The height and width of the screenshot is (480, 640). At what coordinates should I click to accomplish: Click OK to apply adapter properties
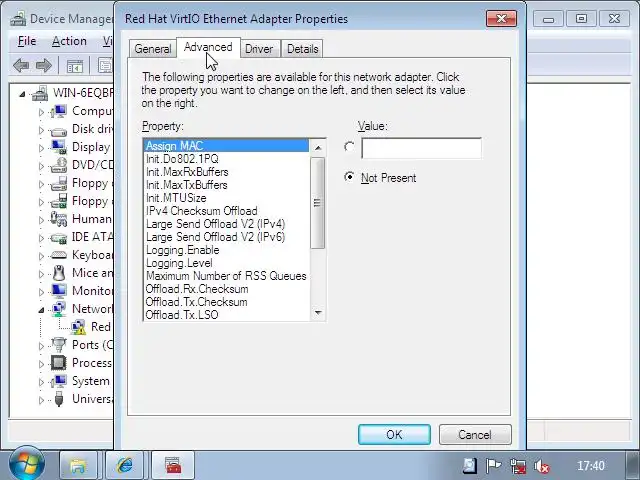(x=394, y=434)
